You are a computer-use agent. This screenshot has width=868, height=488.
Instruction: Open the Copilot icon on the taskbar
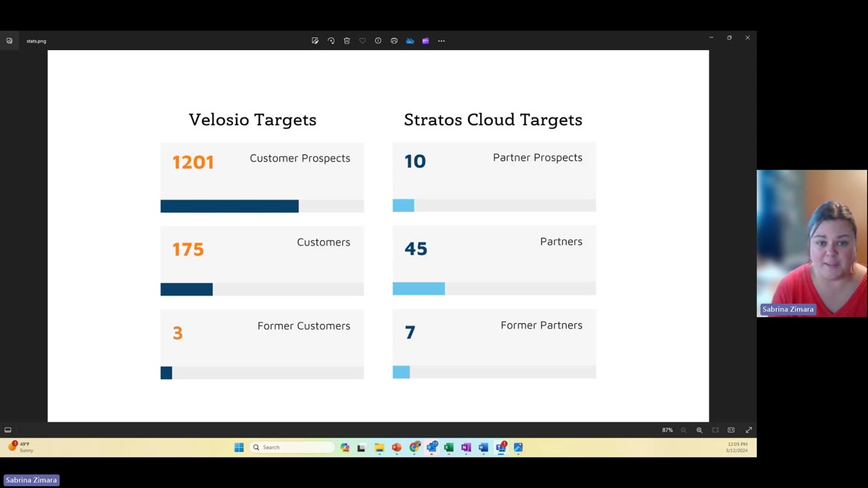click(x=345, y=447)
